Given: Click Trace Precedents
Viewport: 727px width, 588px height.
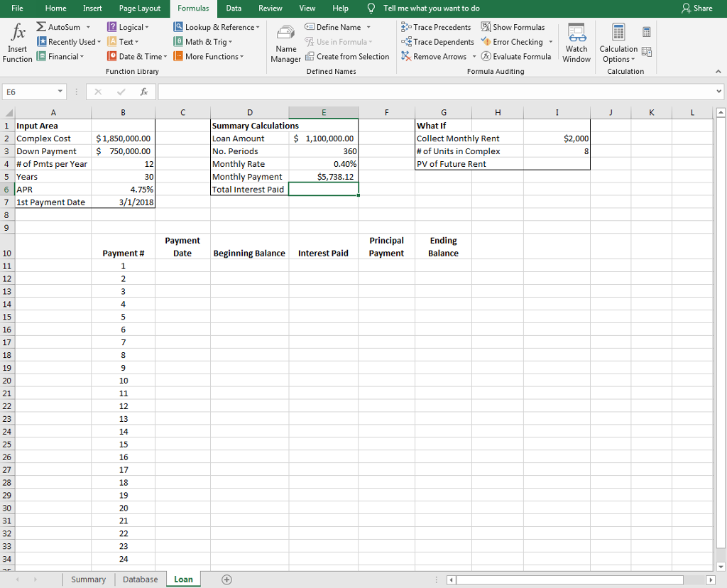Looking at the screenshot, I should 436,27.
